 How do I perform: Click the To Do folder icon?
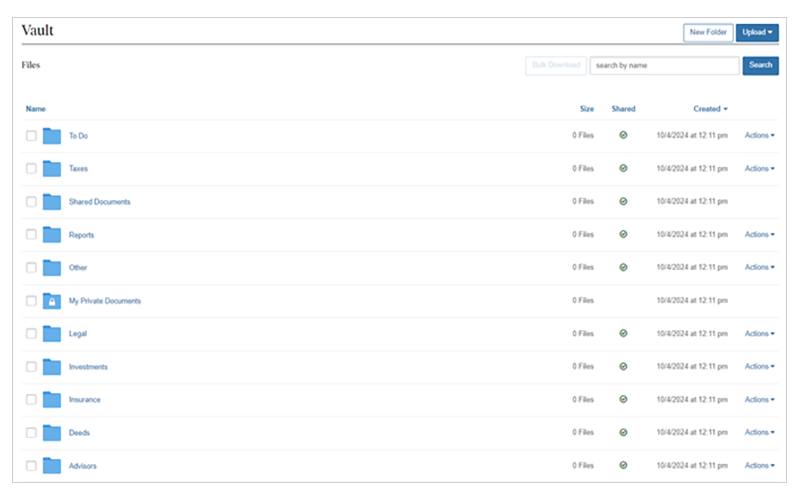52,135
